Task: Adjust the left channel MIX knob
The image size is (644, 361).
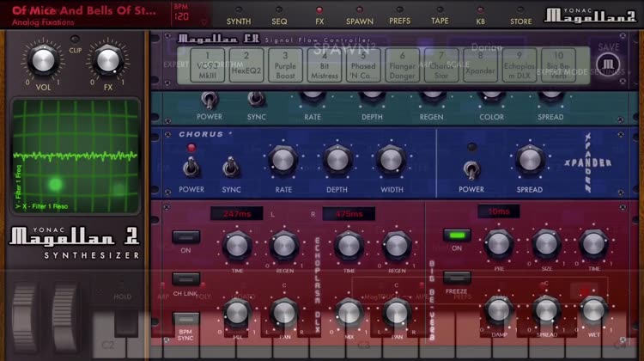Action: 237,314
